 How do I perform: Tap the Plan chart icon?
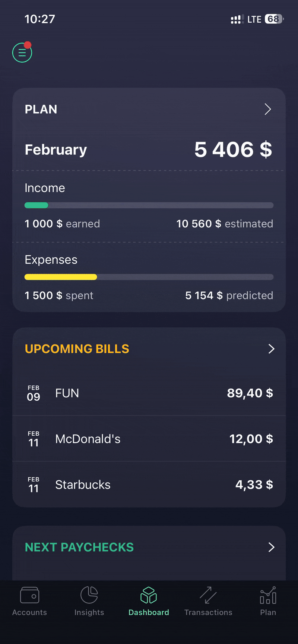[268, 595]
